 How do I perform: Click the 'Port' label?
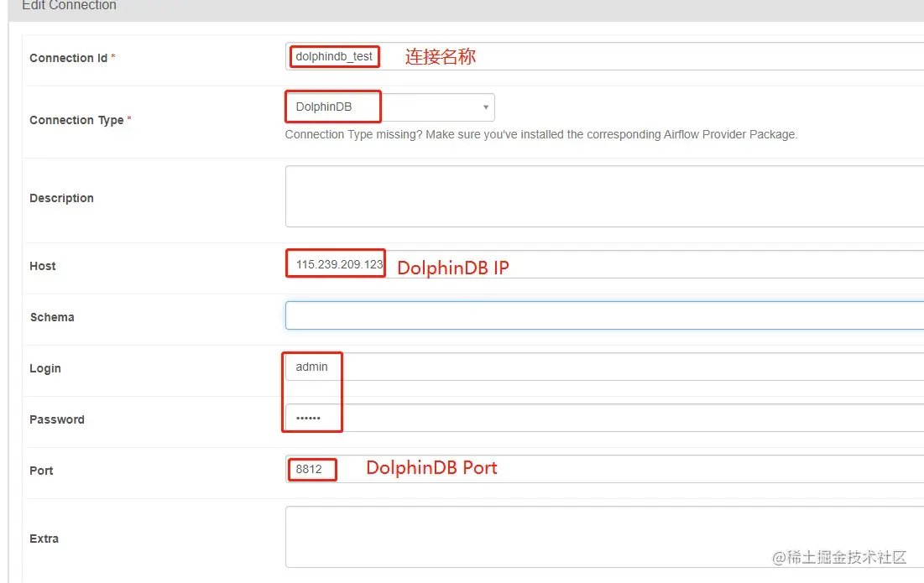coord(41,471)
